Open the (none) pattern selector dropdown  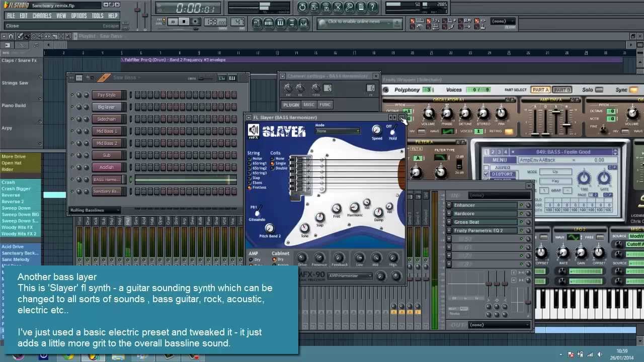pos(503,22)
